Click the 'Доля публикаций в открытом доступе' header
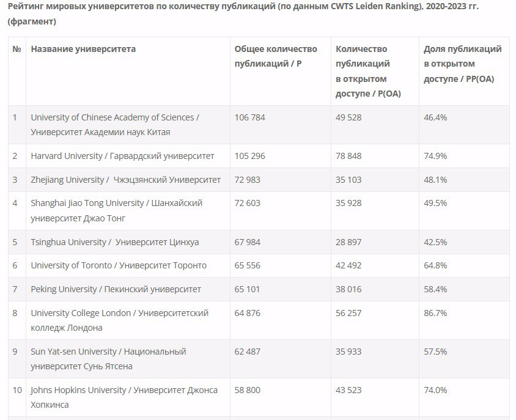This screenshot has width=516, height=420. [462, 64]
